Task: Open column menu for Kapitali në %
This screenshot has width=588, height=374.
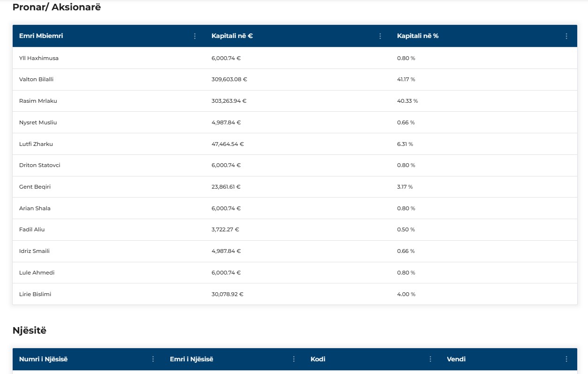Action: (566, 36)
